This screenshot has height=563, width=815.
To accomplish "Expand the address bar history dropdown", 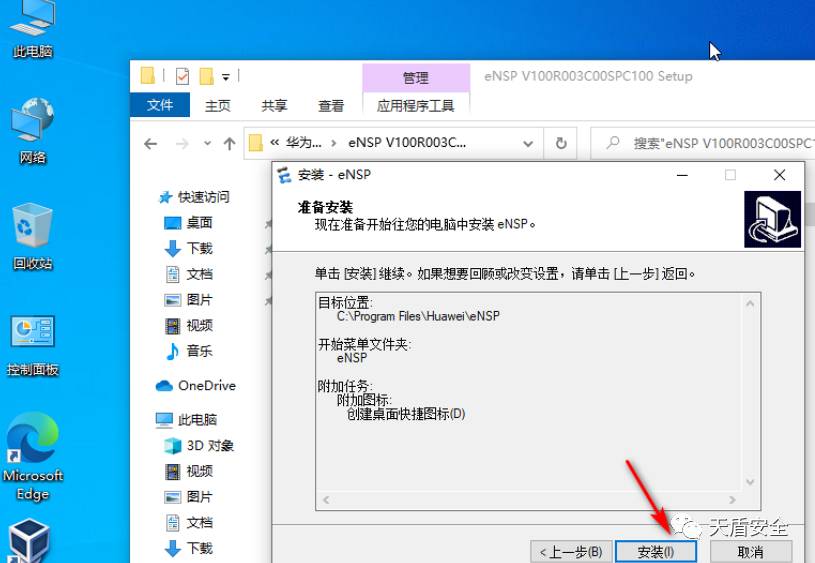I will click(528, 143).
